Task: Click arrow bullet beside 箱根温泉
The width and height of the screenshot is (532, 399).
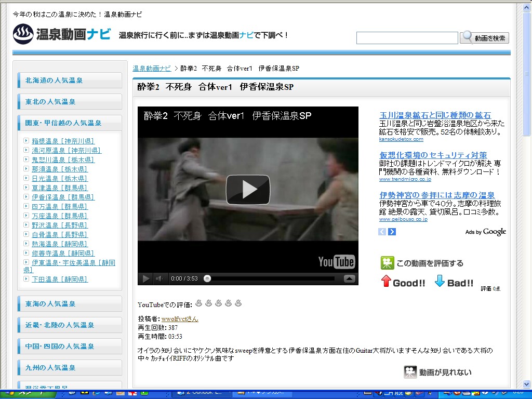Action: pos(26,140)
